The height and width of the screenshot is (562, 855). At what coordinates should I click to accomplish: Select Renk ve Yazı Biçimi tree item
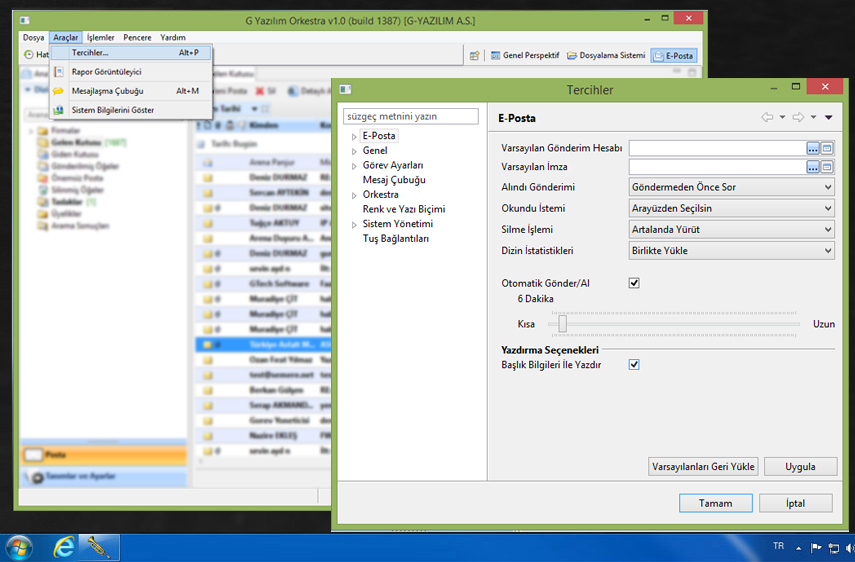(x=404, y=209)
